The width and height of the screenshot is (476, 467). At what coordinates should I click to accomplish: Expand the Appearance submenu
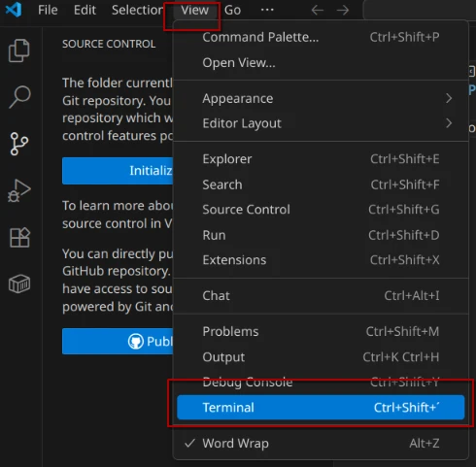coord(321,98)
